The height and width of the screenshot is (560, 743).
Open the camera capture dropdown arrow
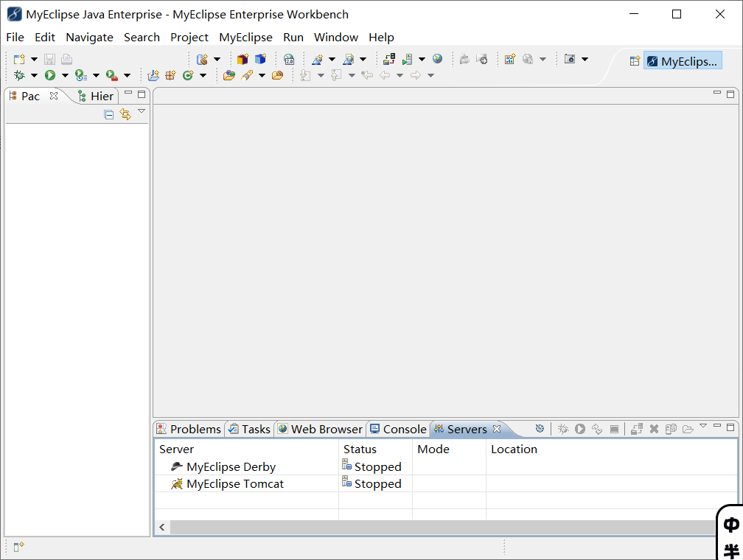585,59
